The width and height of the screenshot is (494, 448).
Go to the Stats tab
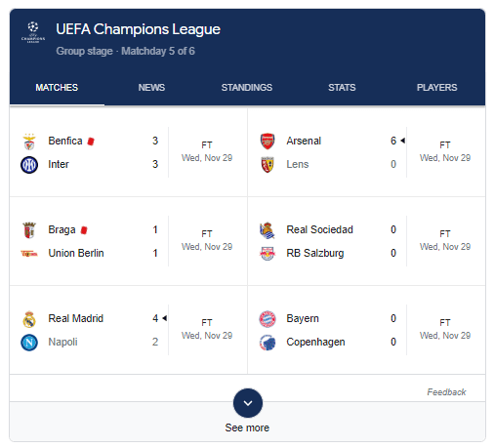[x=342, y=88]
